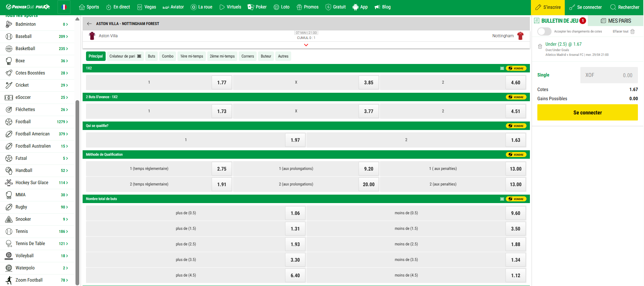This screenshot has width=644, height=286.
Task: Expand Cotes Boostées category showing 28
Action: (37, 73)
